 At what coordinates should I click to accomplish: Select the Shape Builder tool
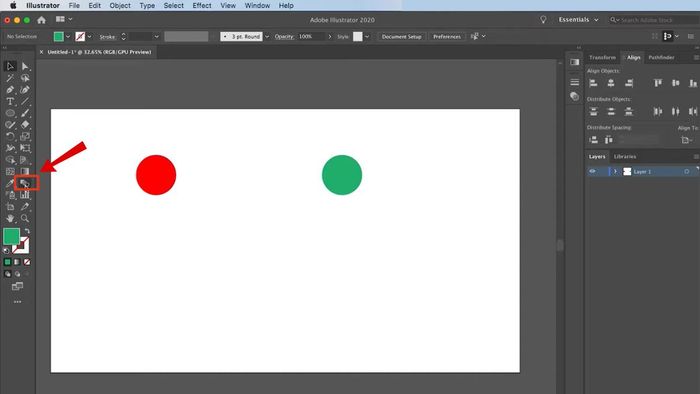10,160
